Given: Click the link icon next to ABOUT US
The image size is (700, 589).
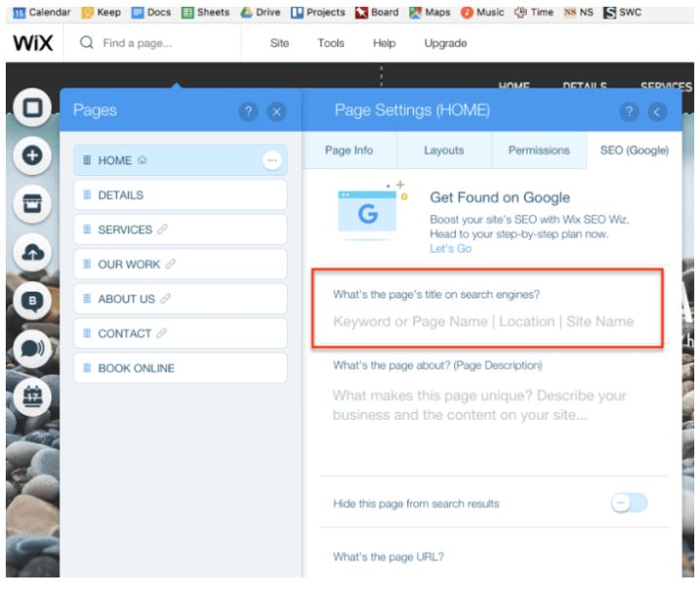Looking at the screenshot, I should pos(165,298).
